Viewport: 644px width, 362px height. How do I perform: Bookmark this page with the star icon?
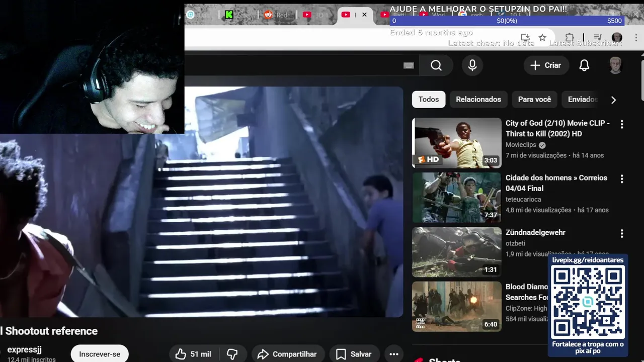542,38
